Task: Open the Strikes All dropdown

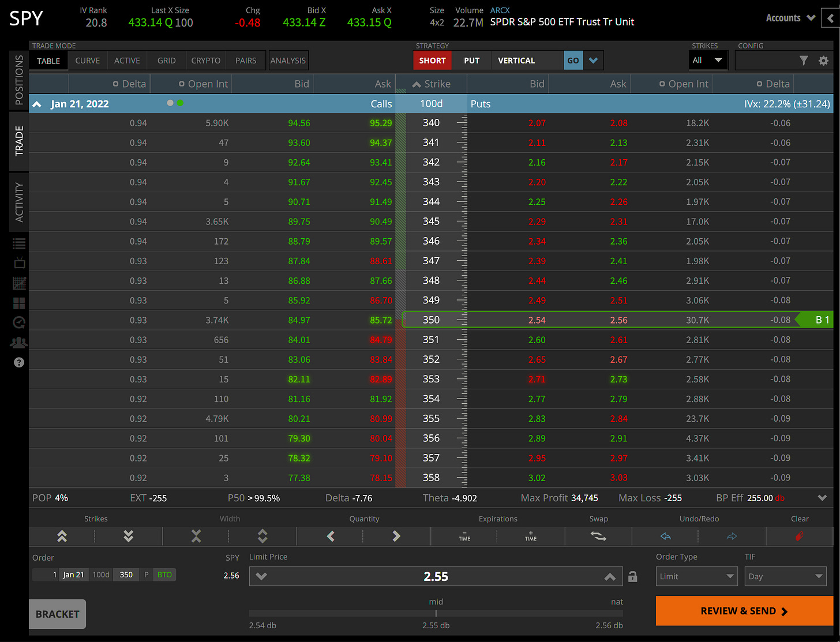Action: point(708,61)
